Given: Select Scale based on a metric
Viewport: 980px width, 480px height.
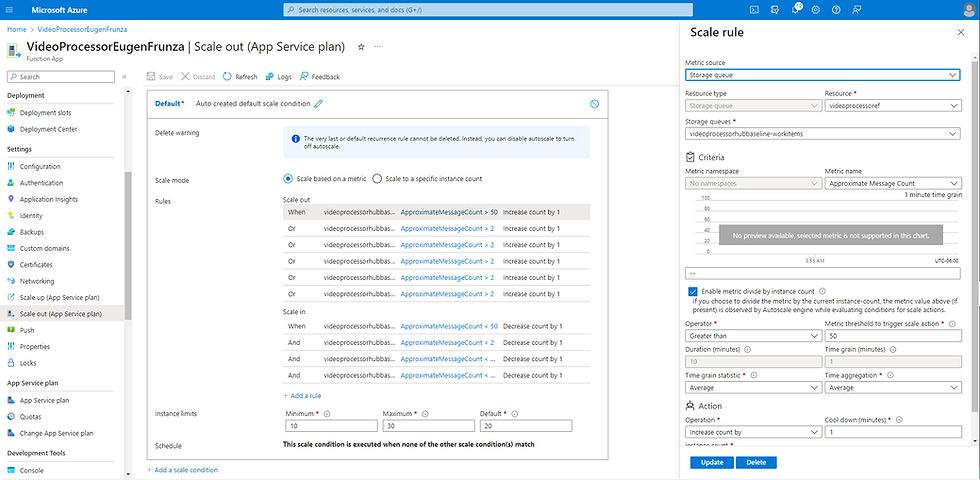Looking at the screenshot, I should pyautogui.click(x=288, y=178).
